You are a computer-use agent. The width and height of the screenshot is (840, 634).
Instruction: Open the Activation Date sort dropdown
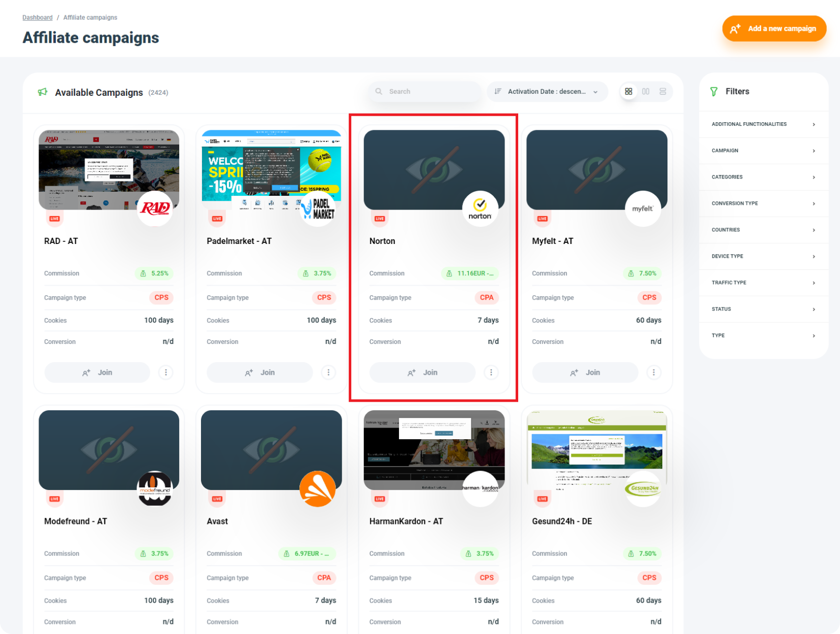[x=547, y=91]
